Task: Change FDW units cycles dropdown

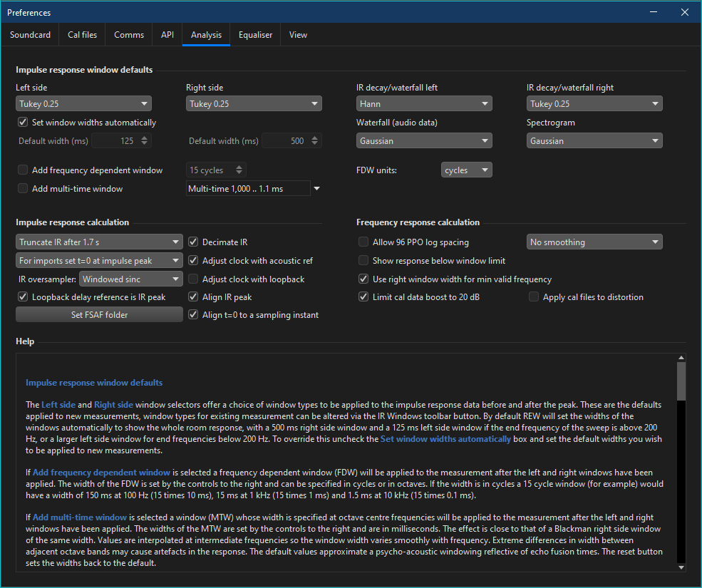Action: click(467, 170)
